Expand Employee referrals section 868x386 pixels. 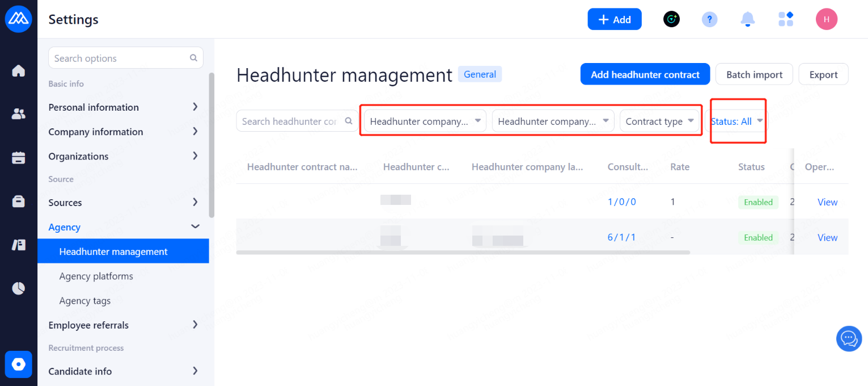click(123, 325)
